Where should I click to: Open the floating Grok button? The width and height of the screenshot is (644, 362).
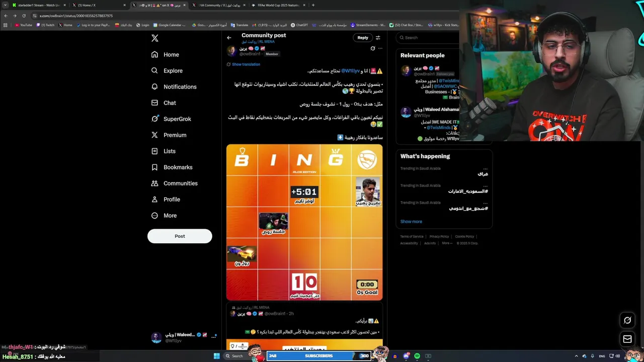pos(627,320)
